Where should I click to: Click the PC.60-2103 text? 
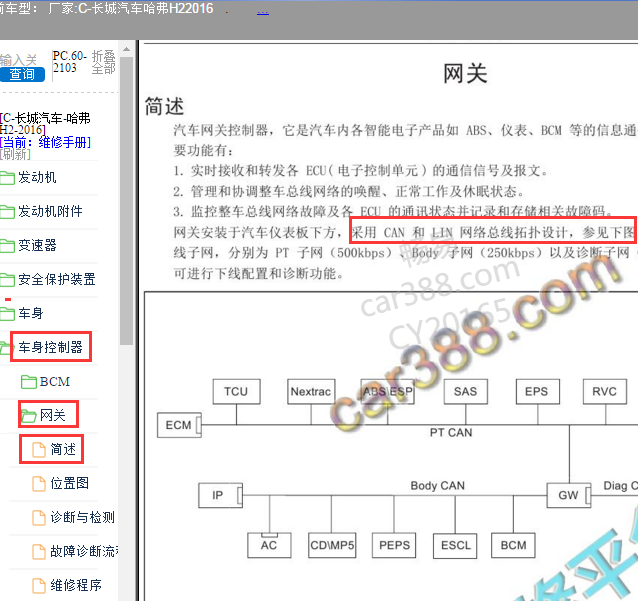pyautogui.click(x=69, y=61)
